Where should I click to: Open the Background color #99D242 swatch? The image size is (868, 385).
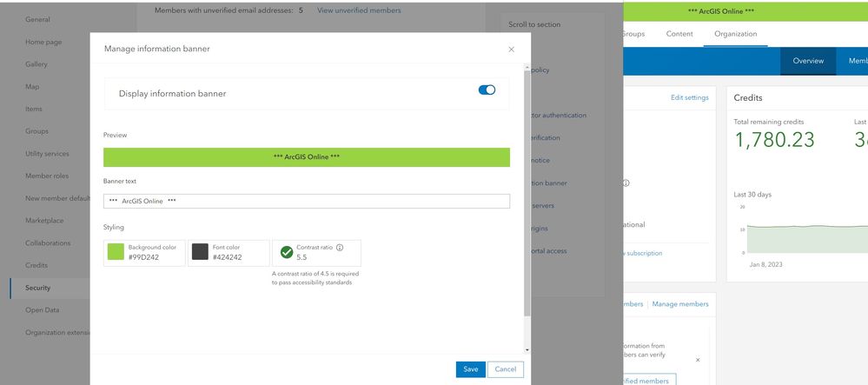116,252
